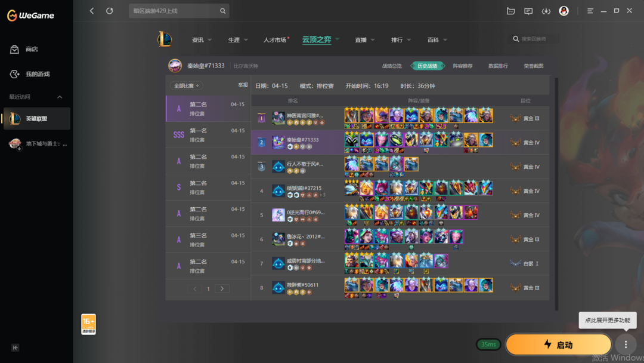Screen dimensions: 644x363
Task: Click the 白银 I rank emblem
Action: tap(515, 263)
